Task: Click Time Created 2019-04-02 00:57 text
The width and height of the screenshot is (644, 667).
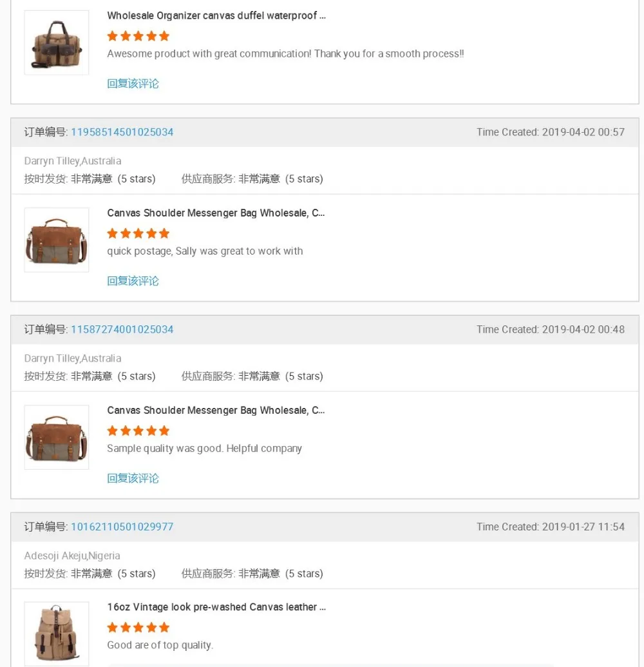Action: [x=551, y=132]
